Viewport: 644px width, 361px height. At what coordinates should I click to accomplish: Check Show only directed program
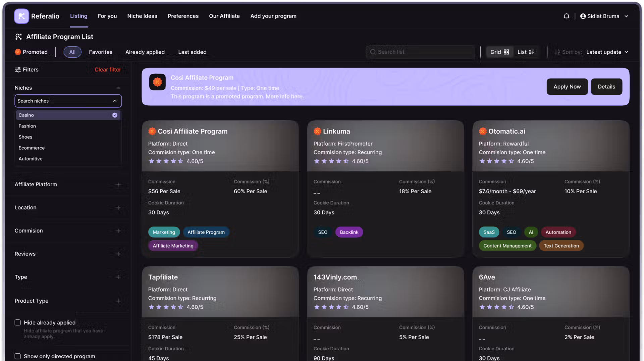[18, 356]
